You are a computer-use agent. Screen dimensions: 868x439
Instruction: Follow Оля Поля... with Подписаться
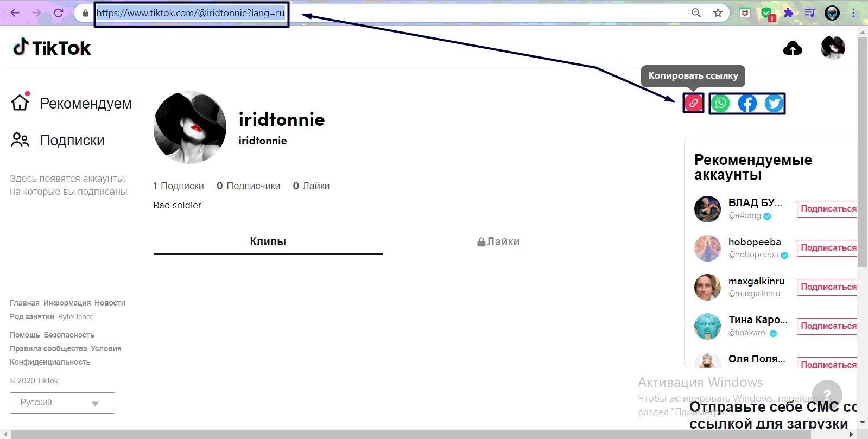click(x=827, y=363)
